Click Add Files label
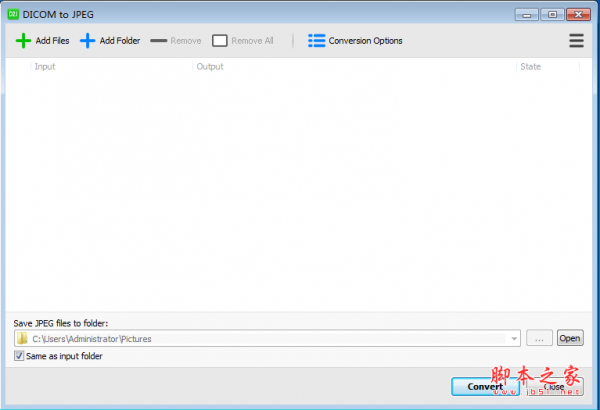This screenshot has width=600, height=410. (x=52, y=41)
